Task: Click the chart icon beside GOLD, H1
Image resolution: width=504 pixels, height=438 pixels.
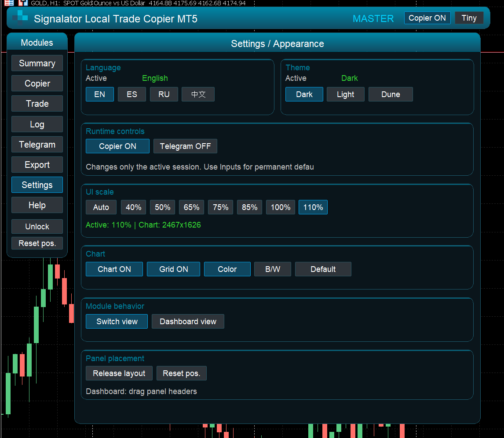Action: pyautogui.click(x=23, y=3)
